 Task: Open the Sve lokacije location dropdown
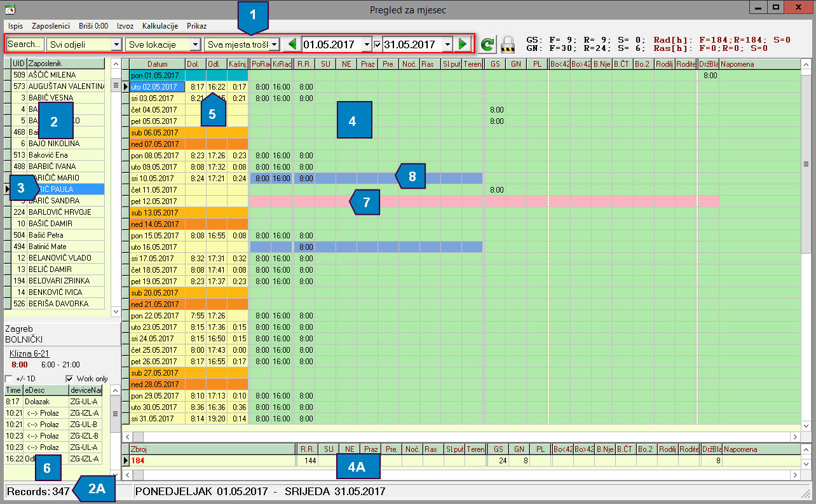tap(195, 44)
